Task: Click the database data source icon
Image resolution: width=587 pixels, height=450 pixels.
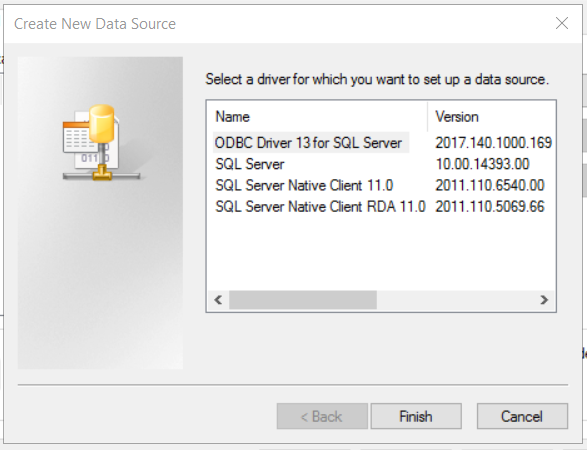Action: click(x=101, y=143)
